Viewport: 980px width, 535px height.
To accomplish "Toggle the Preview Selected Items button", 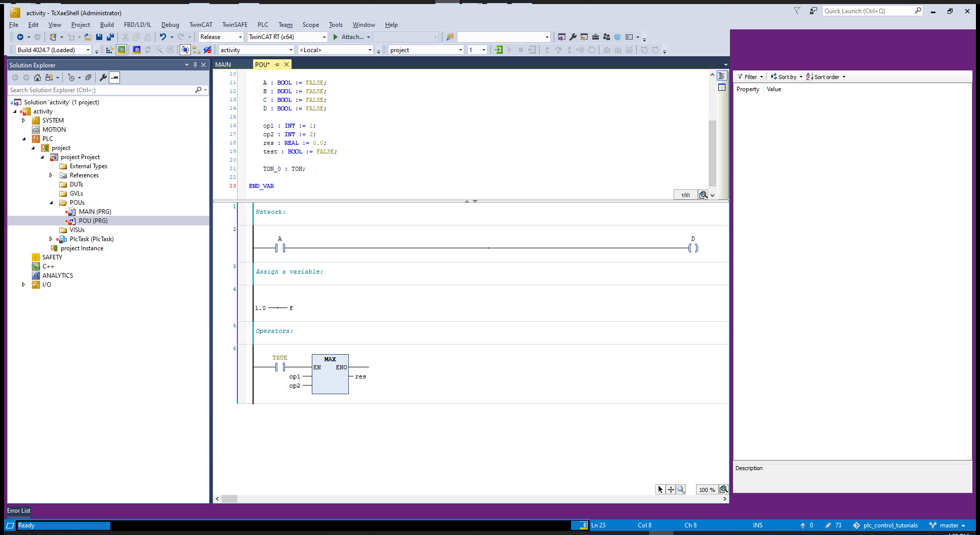I will coord(115,78).
